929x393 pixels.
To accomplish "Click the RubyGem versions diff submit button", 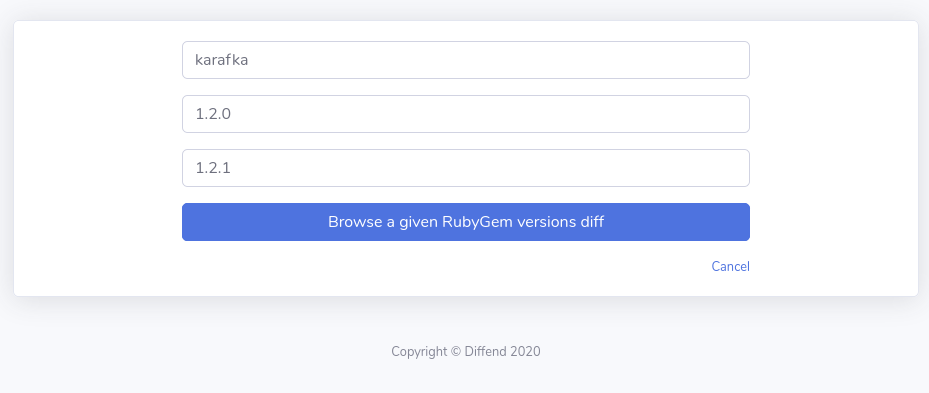I will tap(466, 222).
